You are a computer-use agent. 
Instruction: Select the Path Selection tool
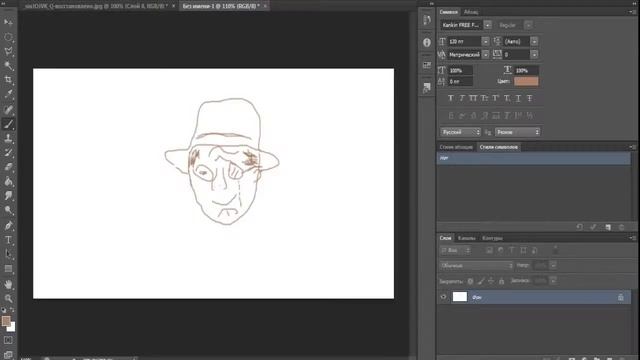click(x=8, y=254)
